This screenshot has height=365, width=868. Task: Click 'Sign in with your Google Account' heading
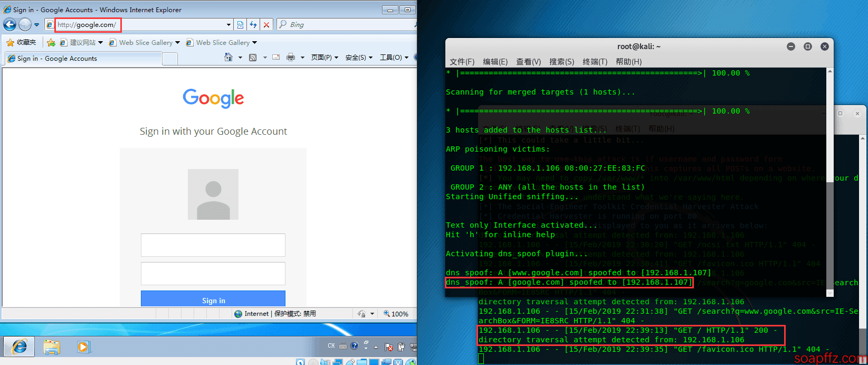(213, 132)
